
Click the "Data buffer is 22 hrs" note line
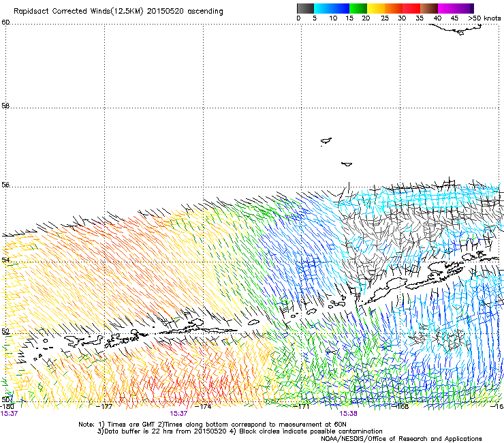[x=240, y=431]
